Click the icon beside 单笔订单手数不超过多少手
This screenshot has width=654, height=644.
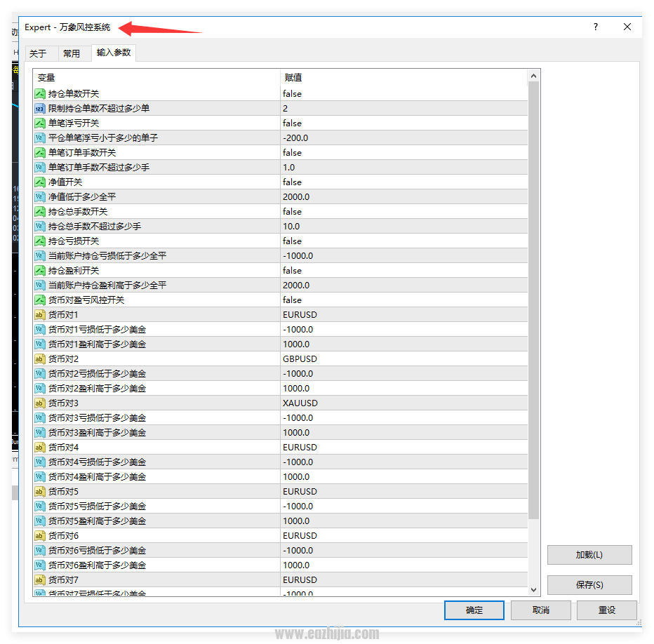point(39,168)
